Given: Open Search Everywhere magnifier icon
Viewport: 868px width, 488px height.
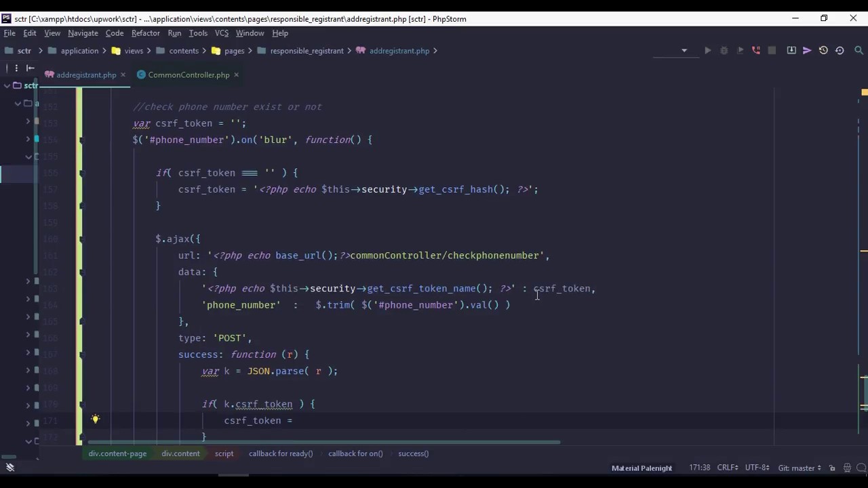Looking at the screenshot, I should tap(859, 51).
